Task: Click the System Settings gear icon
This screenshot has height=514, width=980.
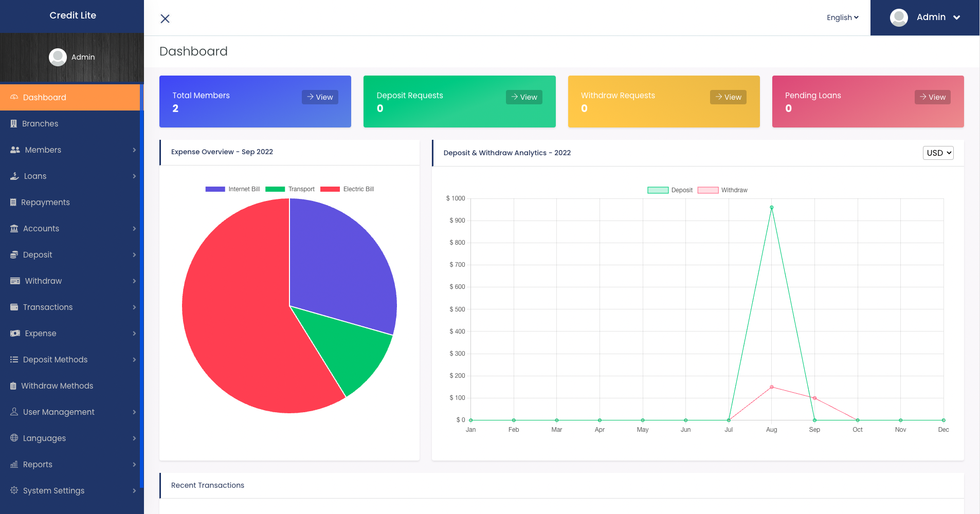Action: (x=14, y=490)
